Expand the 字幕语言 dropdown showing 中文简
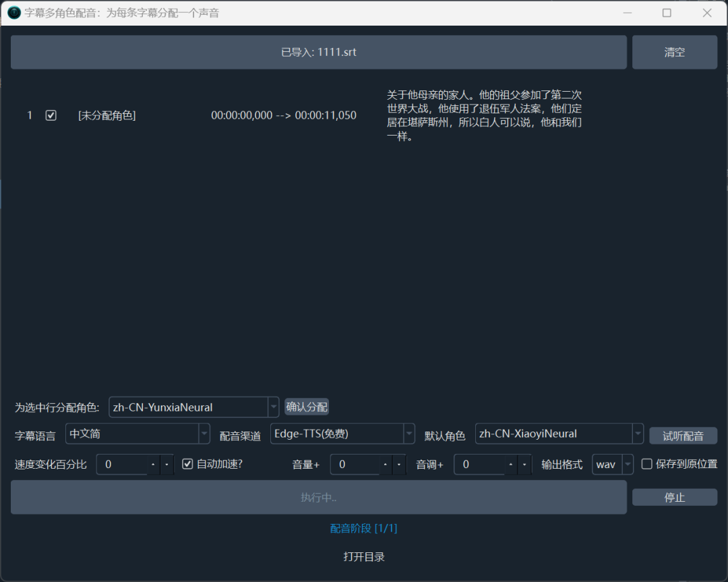 tap(204, 434)
